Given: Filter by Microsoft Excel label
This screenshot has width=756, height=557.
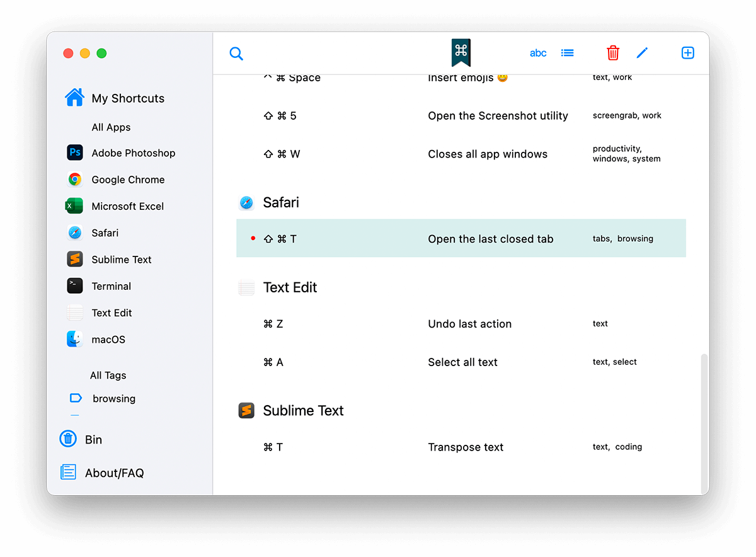Looking at the screenshot, I should pos(128,206).
